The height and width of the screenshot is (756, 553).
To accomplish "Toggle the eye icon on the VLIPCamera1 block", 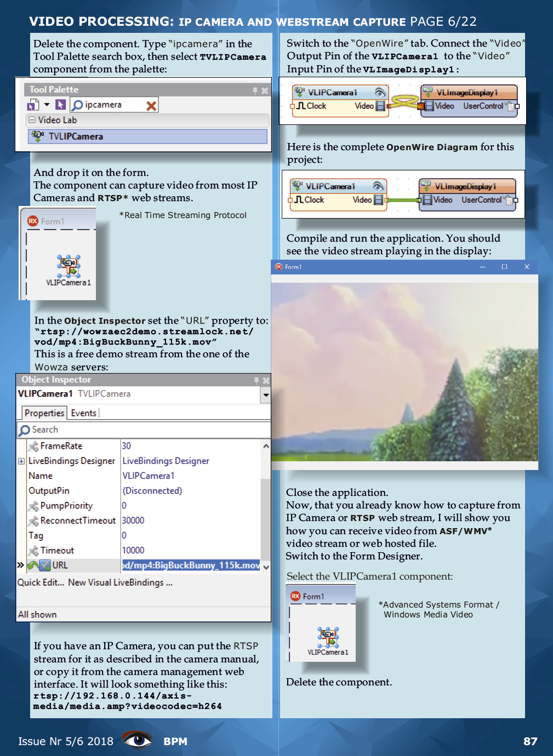I will (x=380, y=92).
